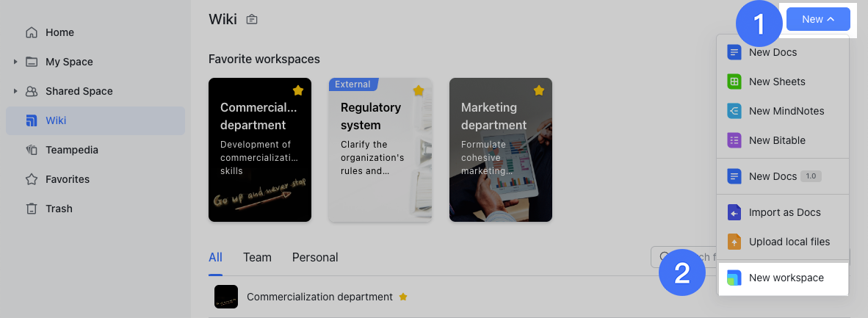Click the New Bitable purple icon

734,140
